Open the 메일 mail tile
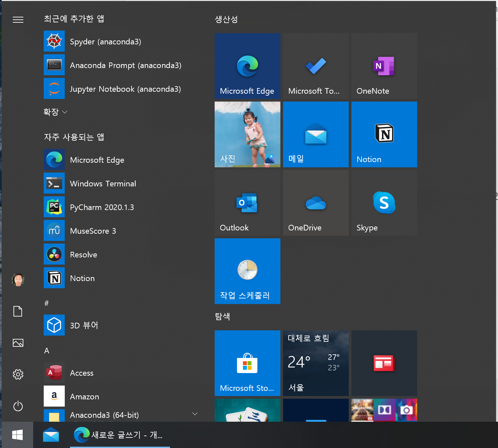Viewport: 498px width, 448px height. pos(316,134)
